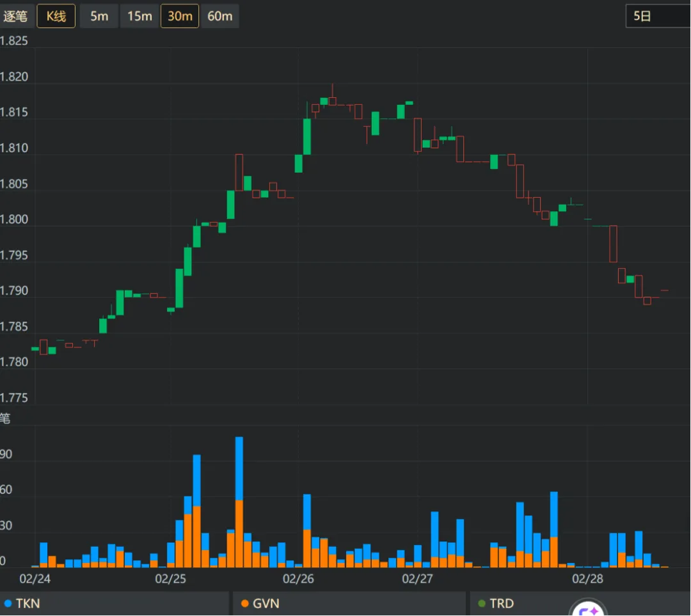Switch to the 逐笔 tick view
This screenshot has width=691, height=616.
click(15, 16)
